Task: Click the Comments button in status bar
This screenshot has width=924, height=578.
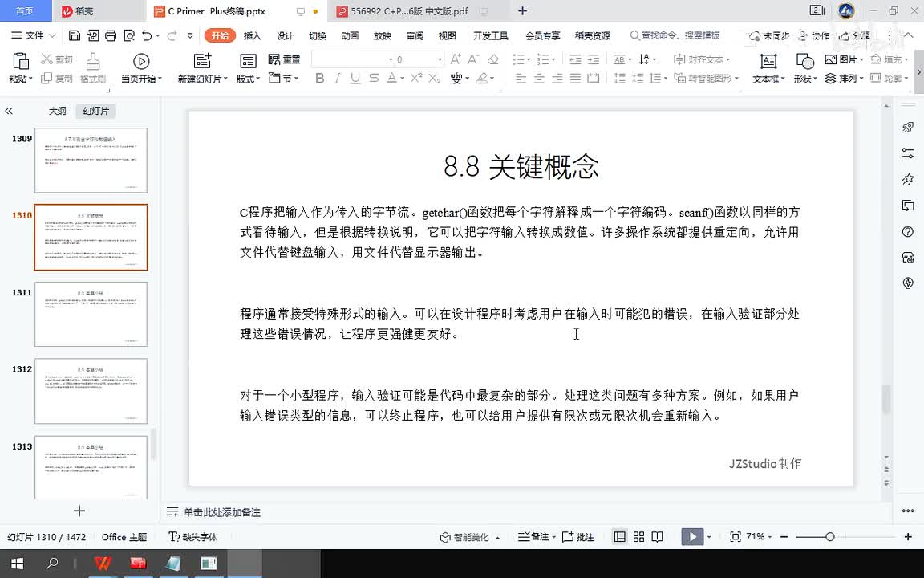Action: pyautogui.click(x=578, y=537)
